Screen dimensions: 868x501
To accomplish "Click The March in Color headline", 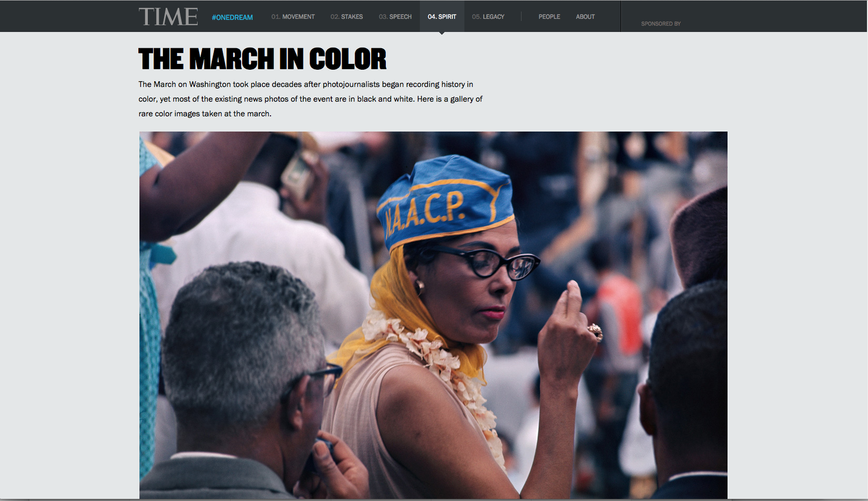I will 263,59.
